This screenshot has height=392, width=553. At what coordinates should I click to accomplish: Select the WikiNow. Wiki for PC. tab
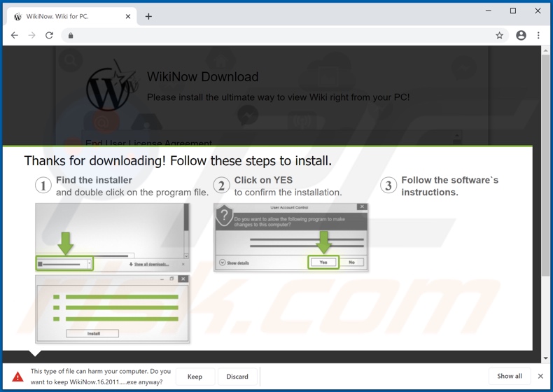[x=71, y=16]
